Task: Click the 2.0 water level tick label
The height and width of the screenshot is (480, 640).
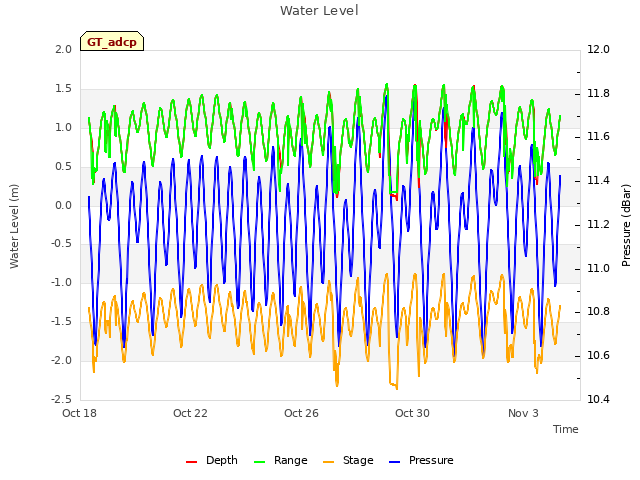Action: 63,49
